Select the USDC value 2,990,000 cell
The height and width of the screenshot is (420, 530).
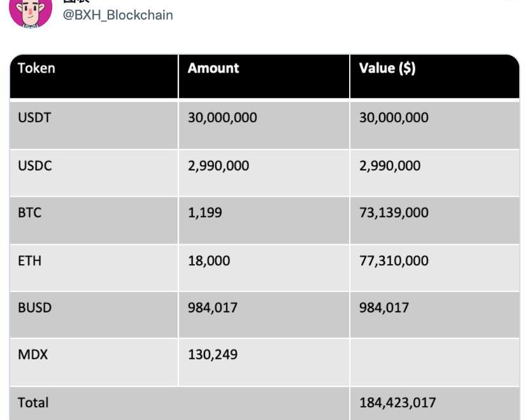click(x=434, y=173)
